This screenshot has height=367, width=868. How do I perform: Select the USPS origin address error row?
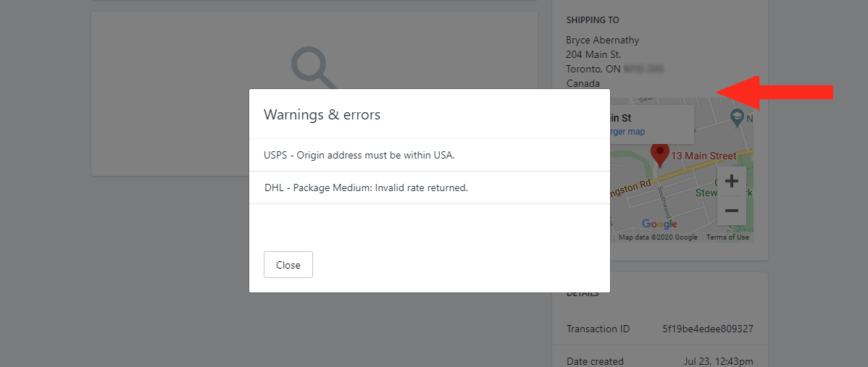click(430, 156)
